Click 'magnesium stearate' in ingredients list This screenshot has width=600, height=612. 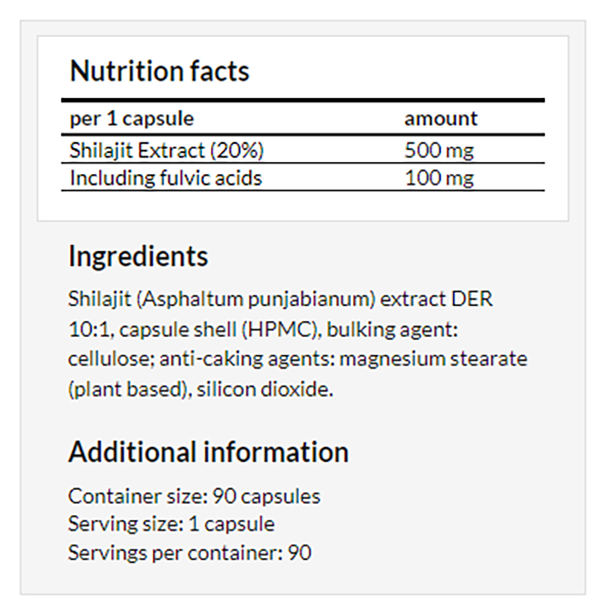433,359
